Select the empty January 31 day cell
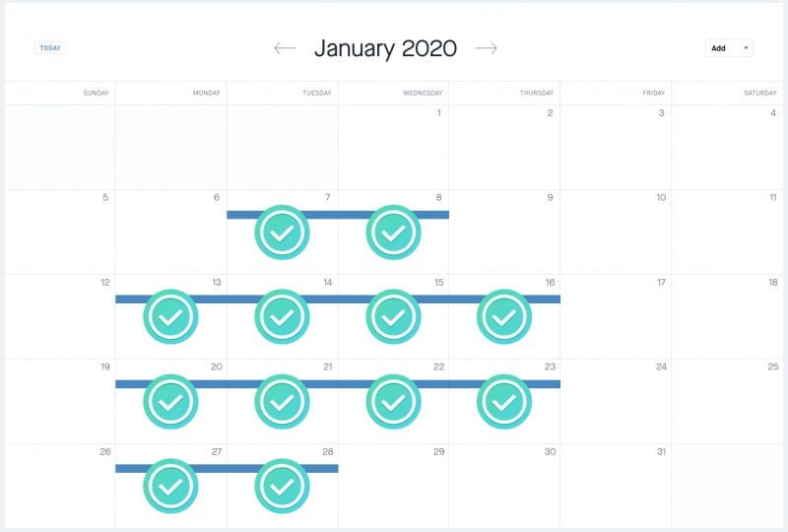Image resolution: width=788 pixels, height=532 pixels. [616, 486]
